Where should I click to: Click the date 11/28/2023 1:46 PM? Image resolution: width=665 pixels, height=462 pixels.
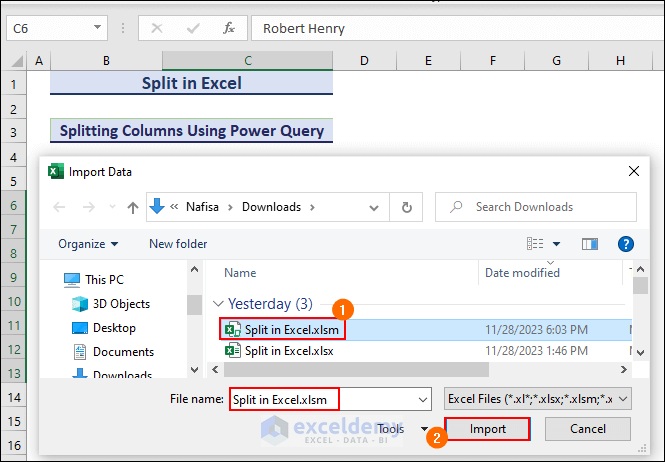536,351
